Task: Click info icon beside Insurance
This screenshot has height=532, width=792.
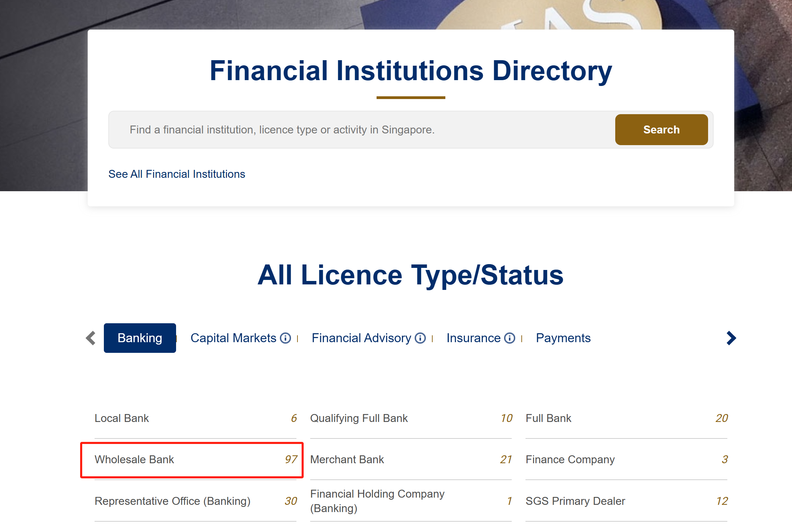Action: [509, 338]
